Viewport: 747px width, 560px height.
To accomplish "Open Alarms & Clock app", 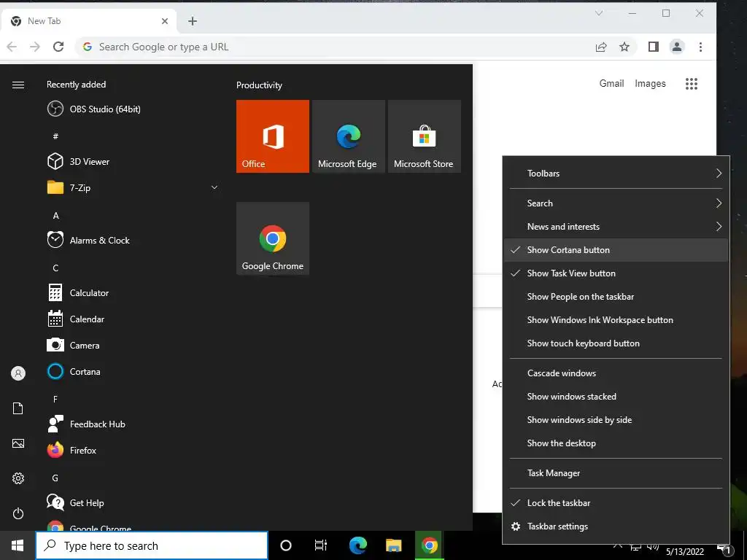I will (x=88, y=241).
